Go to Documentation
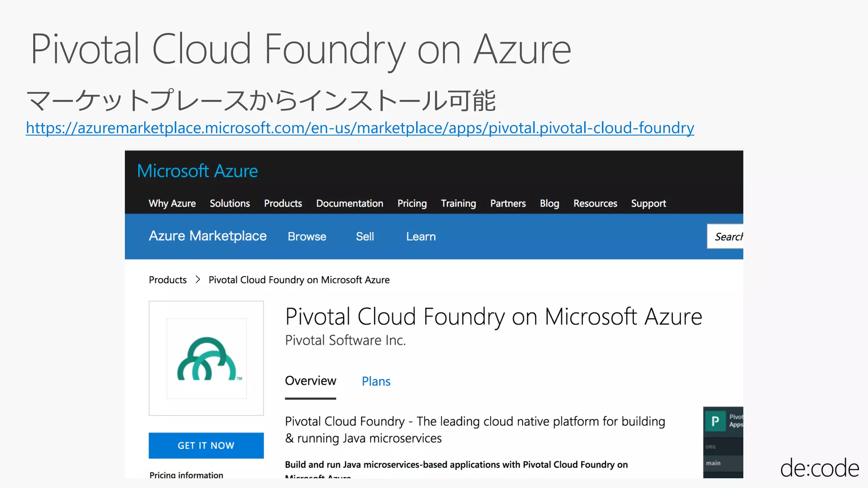 350,203
